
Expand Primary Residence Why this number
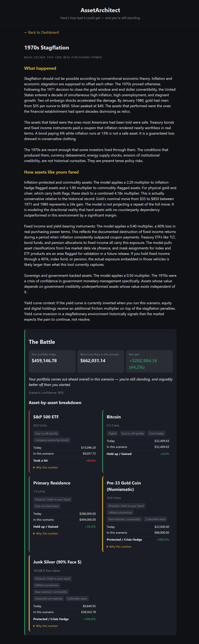tap(46, 533)
